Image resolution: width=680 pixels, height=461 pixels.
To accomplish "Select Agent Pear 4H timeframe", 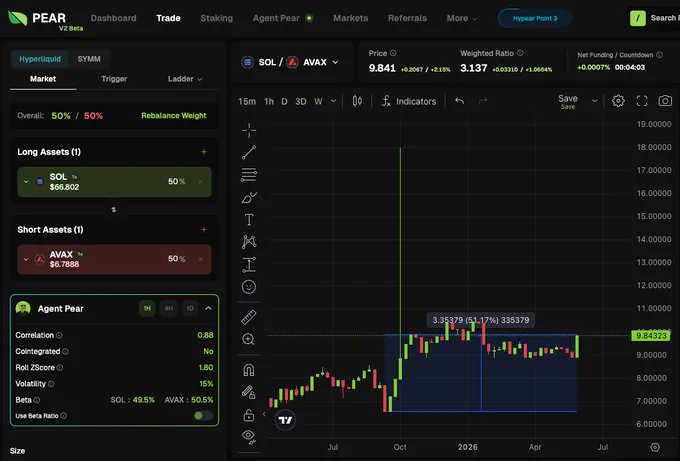I will 169,308.
